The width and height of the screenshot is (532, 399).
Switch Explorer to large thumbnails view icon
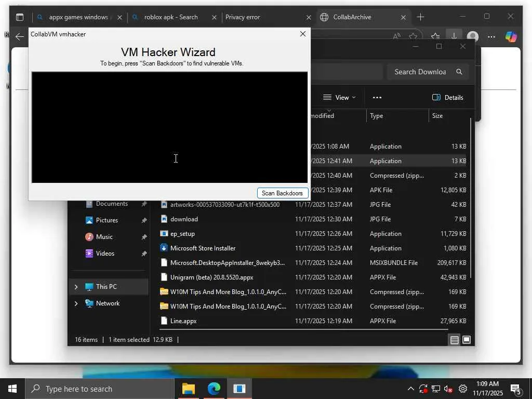[x=467, y=340]
